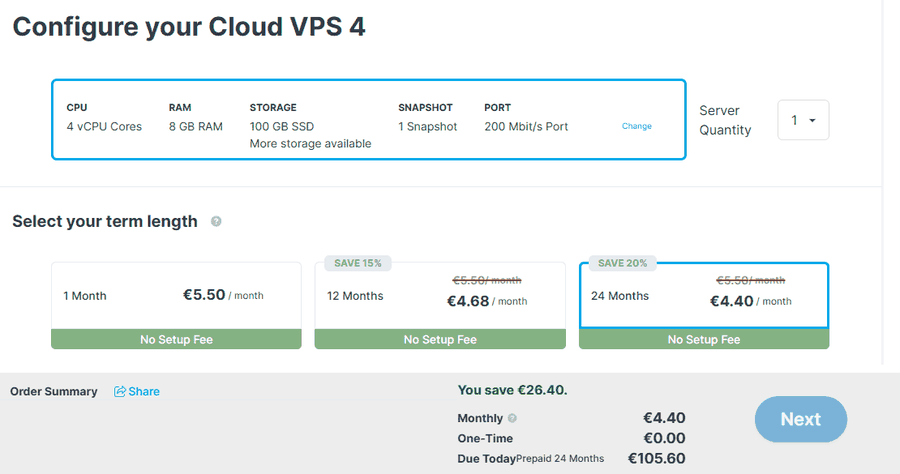Click the help icon next to Monthly
This screenshot has width=900, height=474.
pos(513,418)
